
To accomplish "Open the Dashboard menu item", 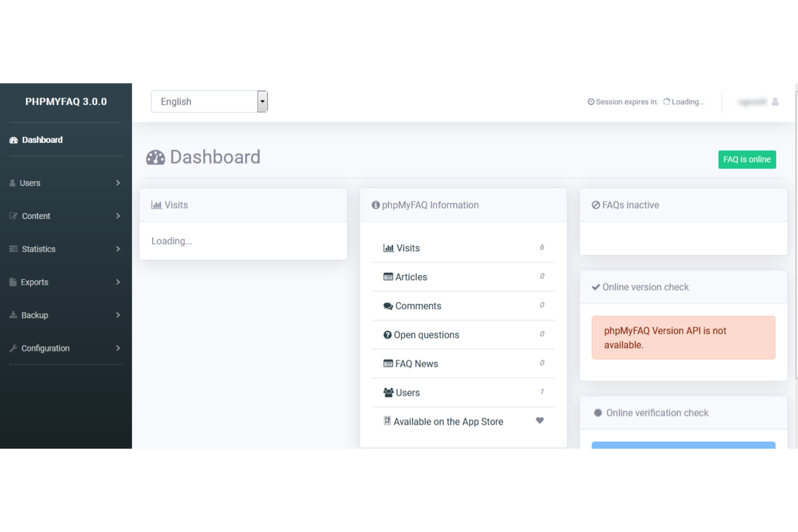I will [66, 140].
